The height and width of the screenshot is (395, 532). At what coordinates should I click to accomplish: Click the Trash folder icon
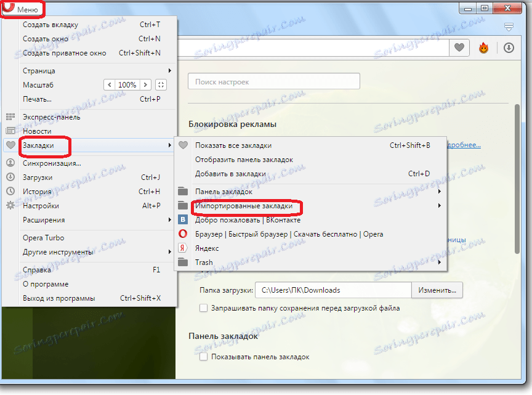[x=183, y=262]
